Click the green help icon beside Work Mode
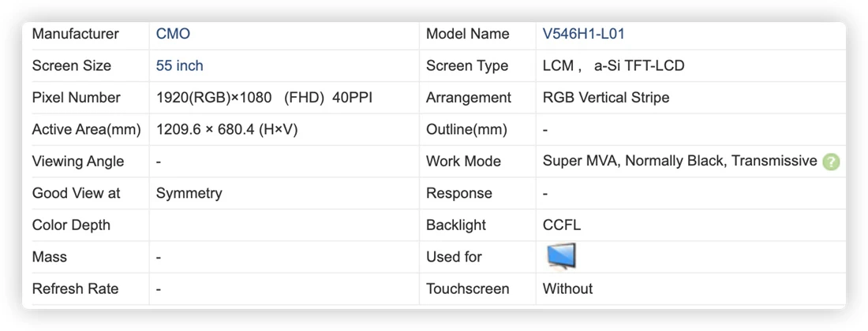This screenshot has height=331, width=868. click(x=831, y=162)
